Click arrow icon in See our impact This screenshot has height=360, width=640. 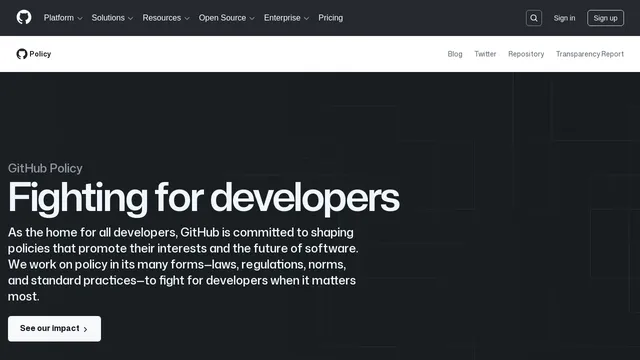(x=85, y=329)
